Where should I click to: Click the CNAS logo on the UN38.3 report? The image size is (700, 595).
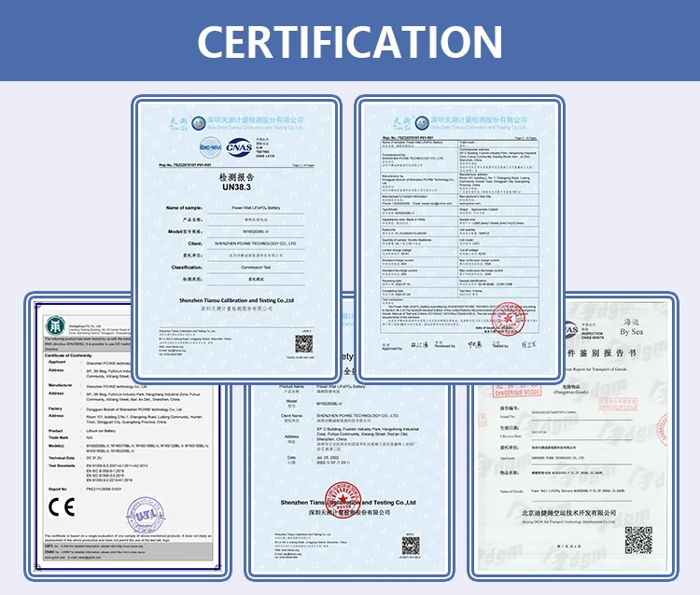click(238, 147)
